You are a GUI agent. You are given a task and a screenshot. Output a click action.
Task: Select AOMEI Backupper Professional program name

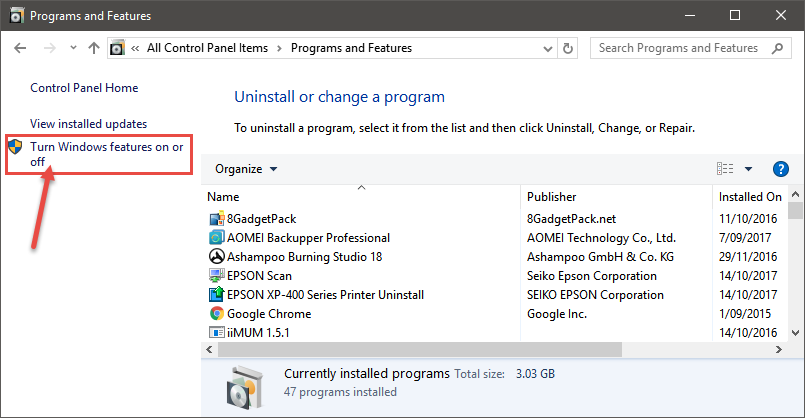pos(309,238)
